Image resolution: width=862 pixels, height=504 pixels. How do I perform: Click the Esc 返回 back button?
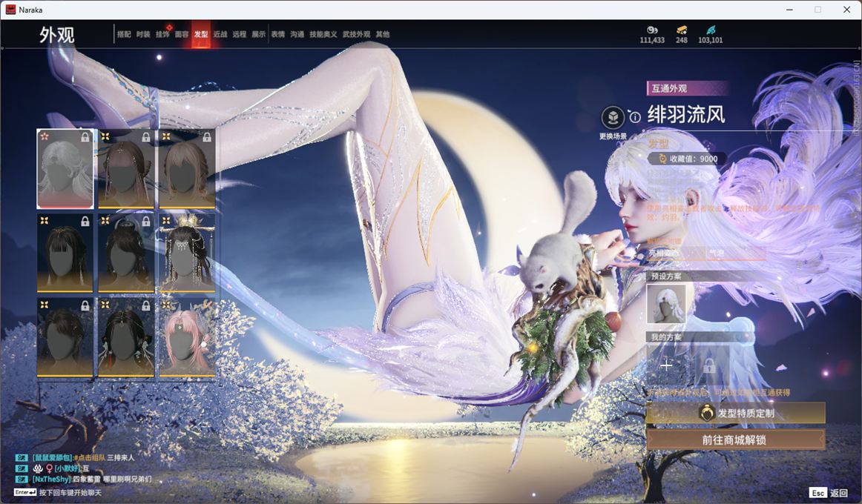coord(829,492)
